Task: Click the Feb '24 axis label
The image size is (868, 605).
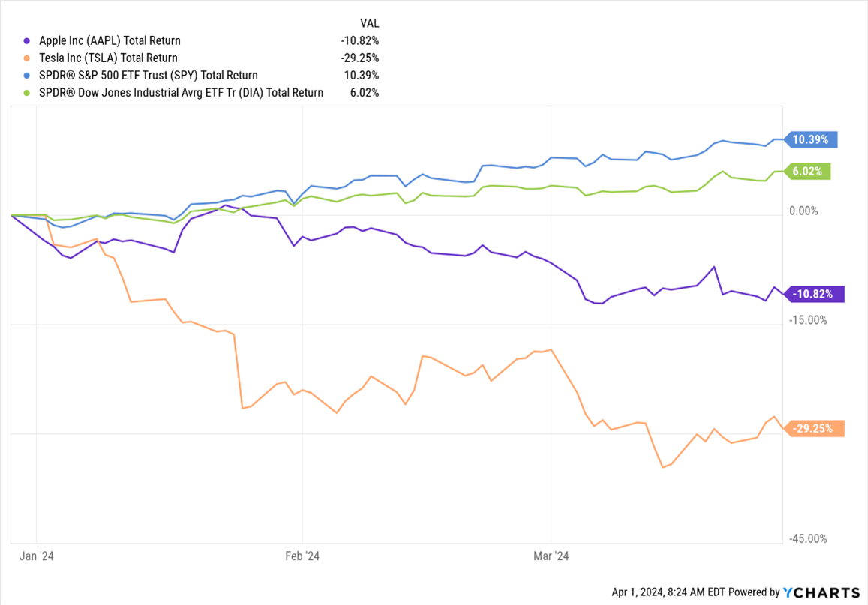Action: (x=302, y=556)
